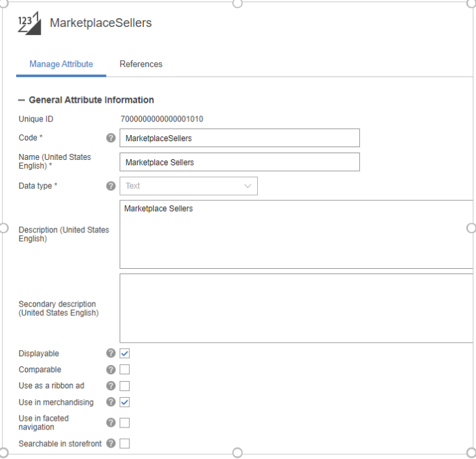Click help icon for faceted navigation
The height and width of the screenshot is (459, 476).
coord(111,423)
